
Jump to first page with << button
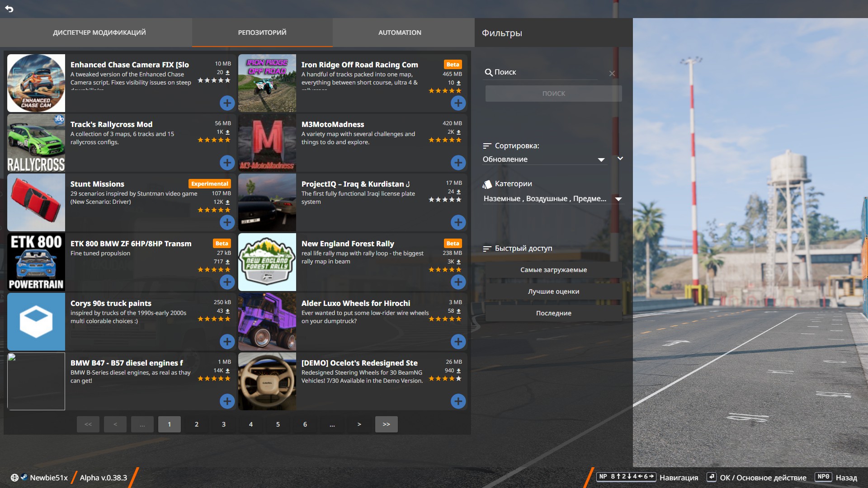coord(88,424)
